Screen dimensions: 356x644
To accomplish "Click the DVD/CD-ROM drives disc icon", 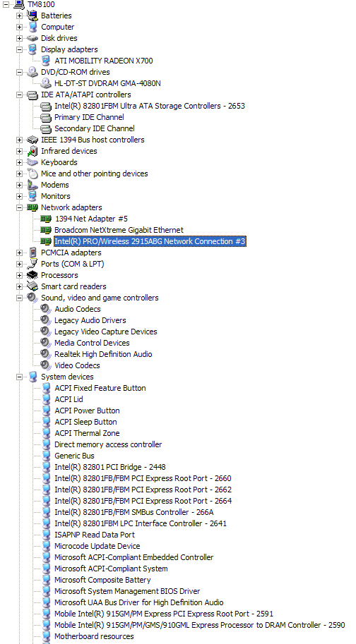I will tap(32, 72).
